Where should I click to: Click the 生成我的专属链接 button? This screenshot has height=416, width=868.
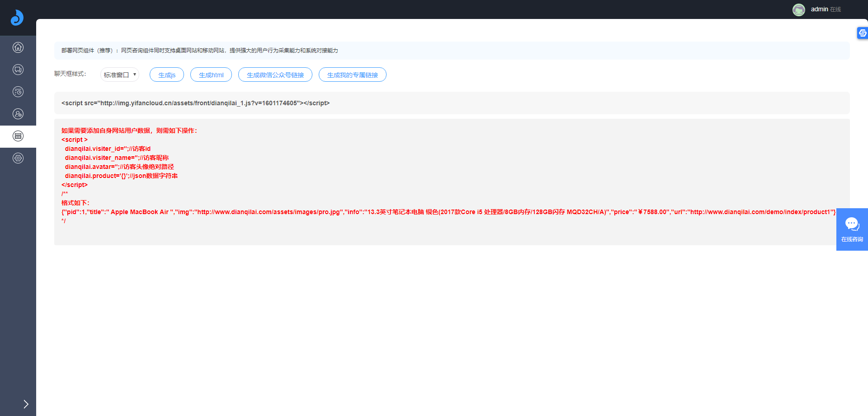pyautogui.click(x=352, y=75)
